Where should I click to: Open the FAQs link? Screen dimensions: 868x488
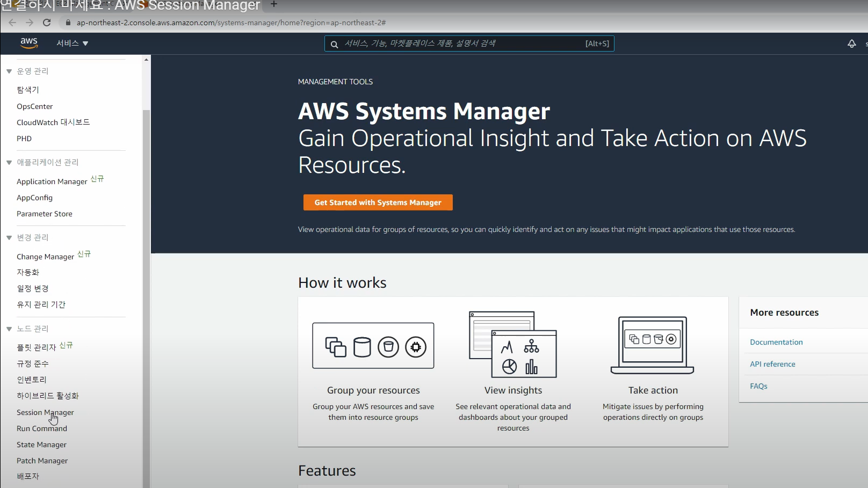click(x=758, y=386)
